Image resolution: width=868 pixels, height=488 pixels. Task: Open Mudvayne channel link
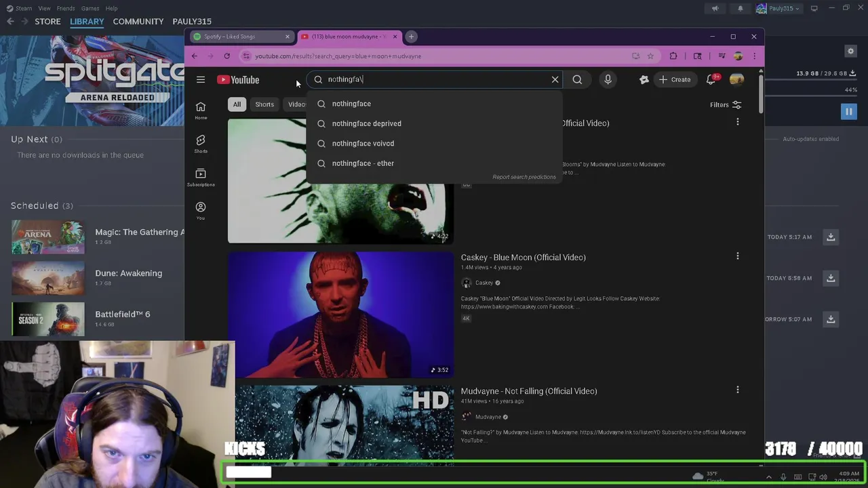[488, 417]
